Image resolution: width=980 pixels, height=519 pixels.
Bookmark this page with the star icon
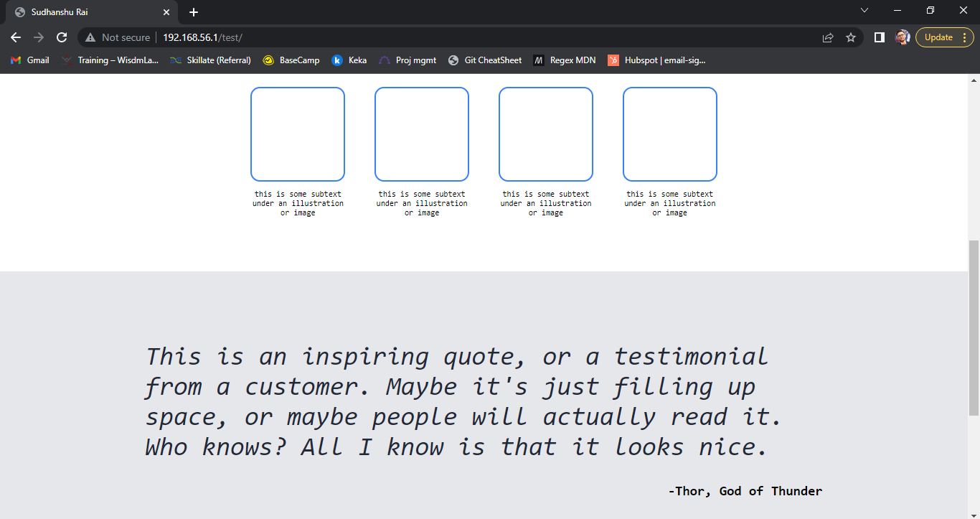pos(851,37)
